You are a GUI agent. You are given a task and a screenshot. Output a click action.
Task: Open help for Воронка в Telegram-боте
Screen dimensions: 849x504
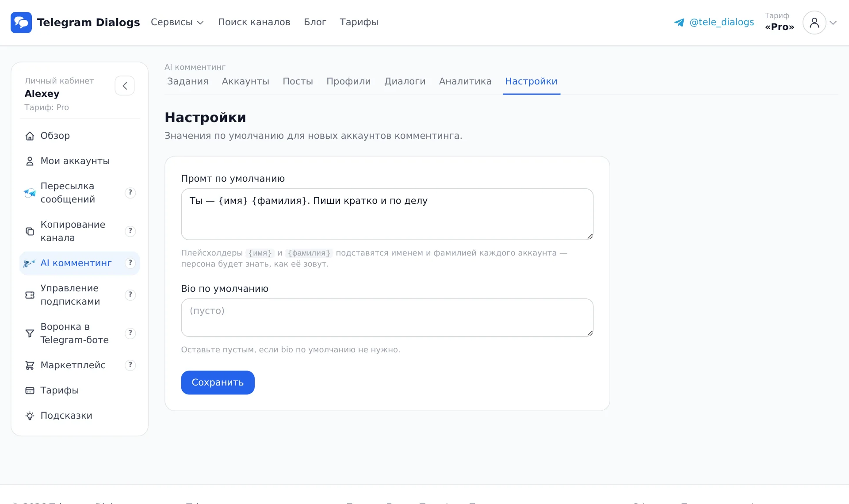(130, 333)
